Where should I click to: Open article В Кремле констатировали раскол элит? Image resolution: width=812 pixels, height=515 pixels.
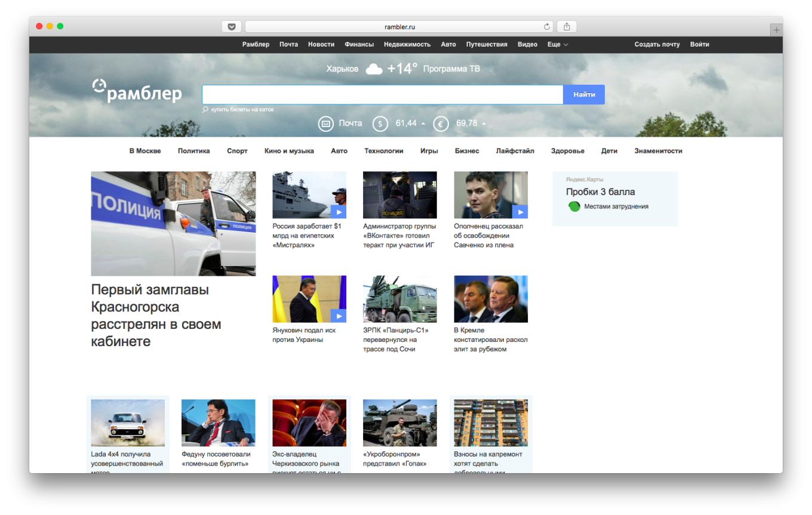pyautogui.click(x=491, y=340)
